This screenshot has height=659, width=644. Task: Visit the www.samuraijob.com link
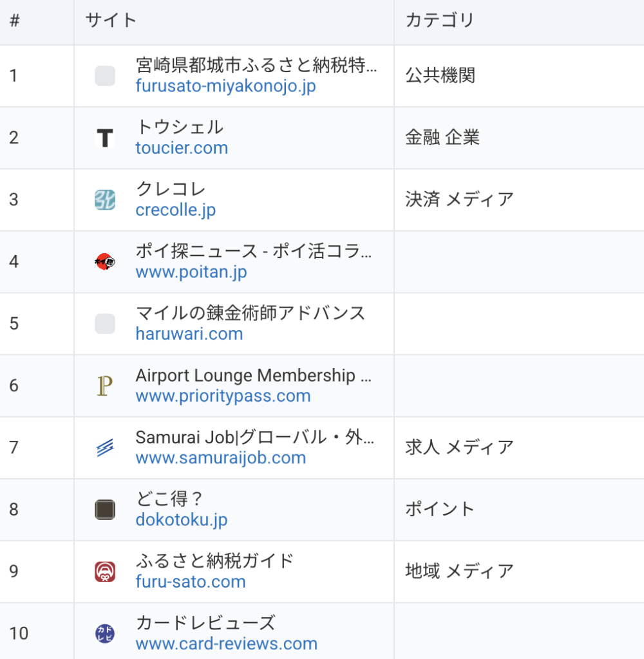pyautogui.click(x=221, y=458)
